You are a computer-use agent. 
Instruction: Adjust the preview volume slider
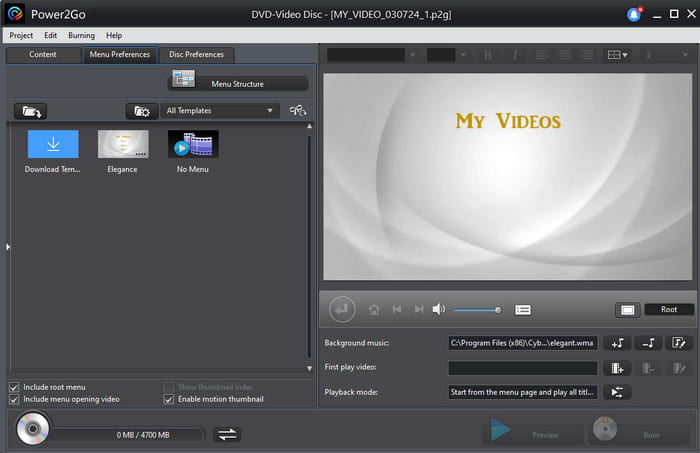[x=477, y=310]
